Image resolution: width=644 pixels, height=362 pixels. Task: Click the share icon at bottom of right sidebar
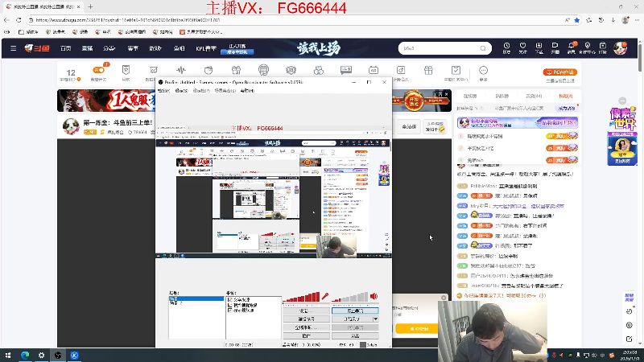629,339
